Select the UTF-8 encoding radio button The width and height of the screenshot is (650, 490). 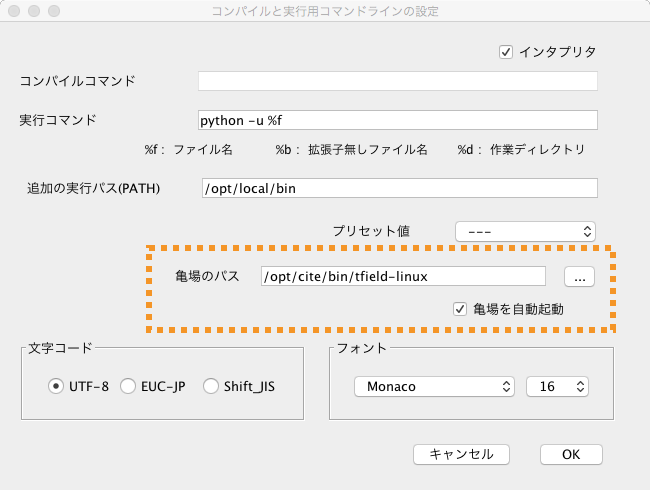point(56,386)
